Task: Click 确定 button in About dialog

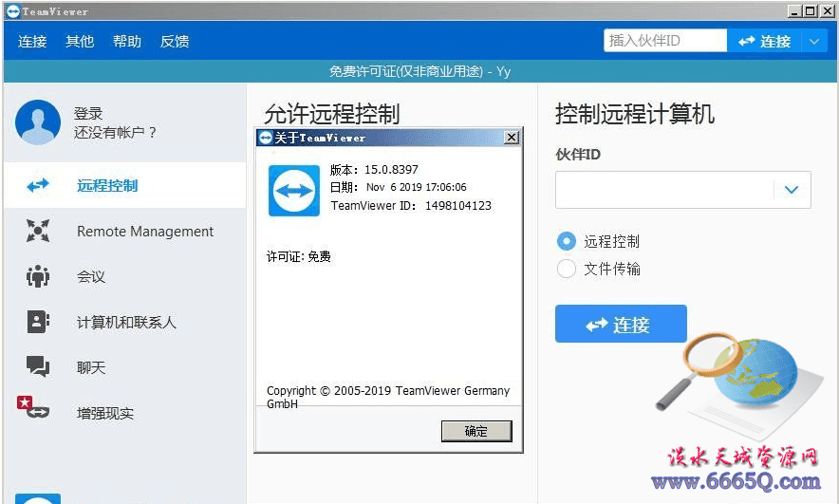Action: (476, 431)
